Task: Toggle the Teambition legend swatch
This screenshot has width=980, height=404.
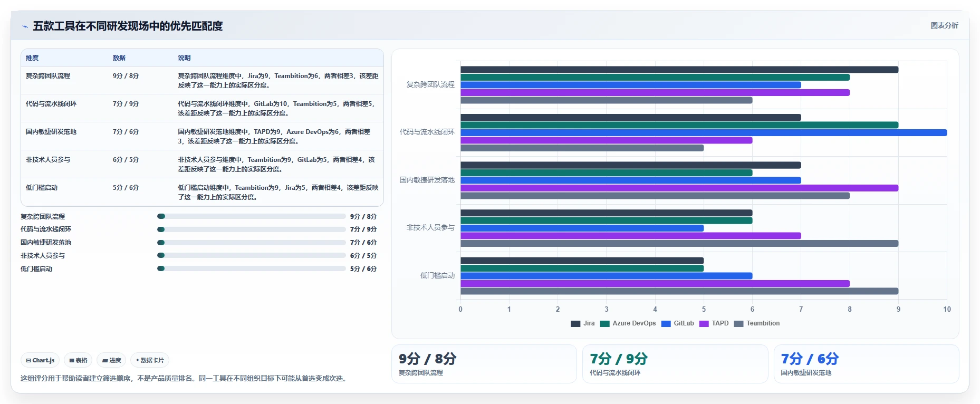Action: [738, 323]
